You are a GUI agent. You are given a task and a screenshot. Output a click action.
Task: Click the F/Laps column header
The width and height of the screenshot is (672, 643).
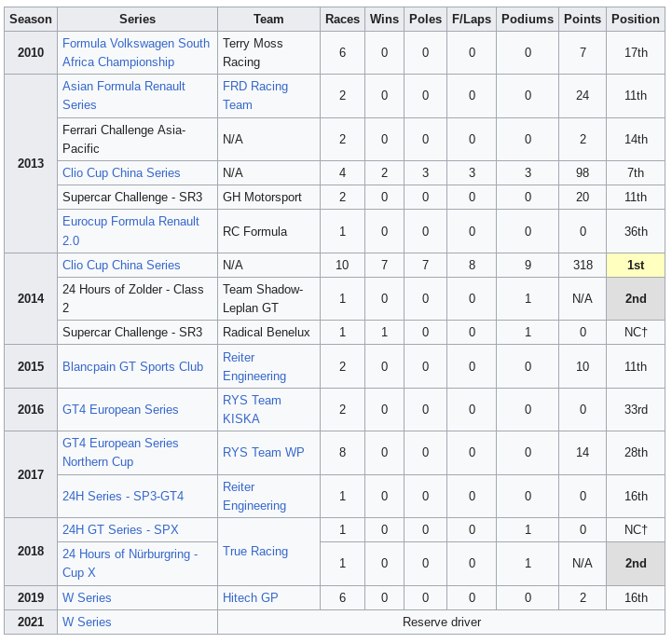point(472,20)
